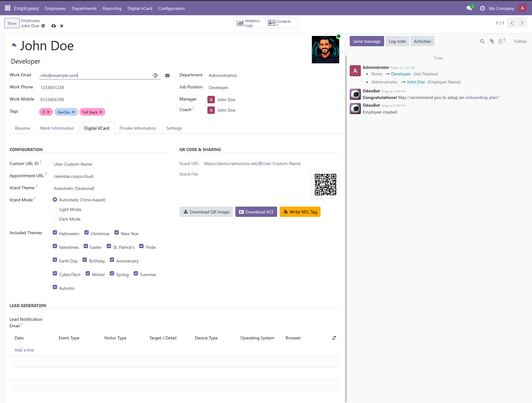Viewport: 532px width, 403px height.
Task: Switch to the Settings tab
Action: tap(174, 128)
